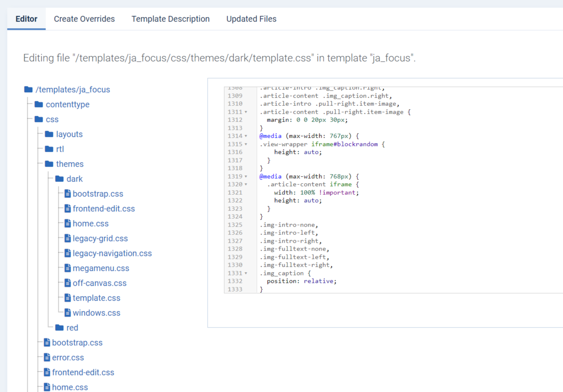Screen dimensions: 563x392
Task: Click the red folder icon
Action: pos(60,327)
